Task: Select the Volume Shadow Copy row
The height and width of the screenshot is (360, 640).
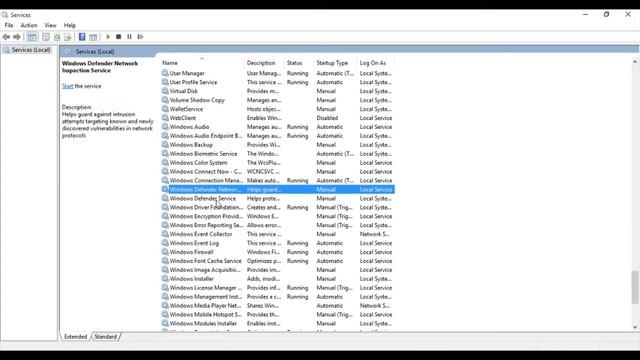Action: point(278,100)
